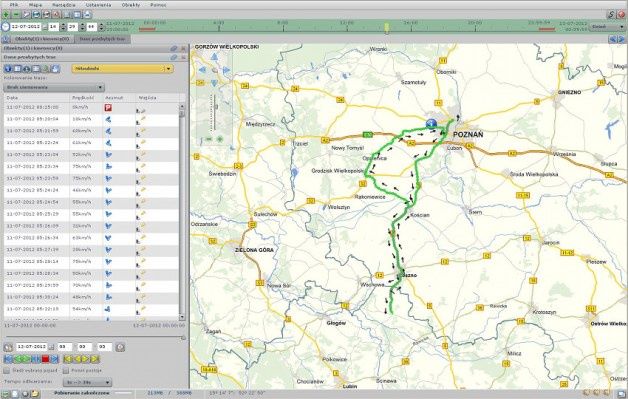The width and height of the screenshot is (628, 399).
Task: Select the 05:23:34 75km/h table row
Action: click(91, 167)
